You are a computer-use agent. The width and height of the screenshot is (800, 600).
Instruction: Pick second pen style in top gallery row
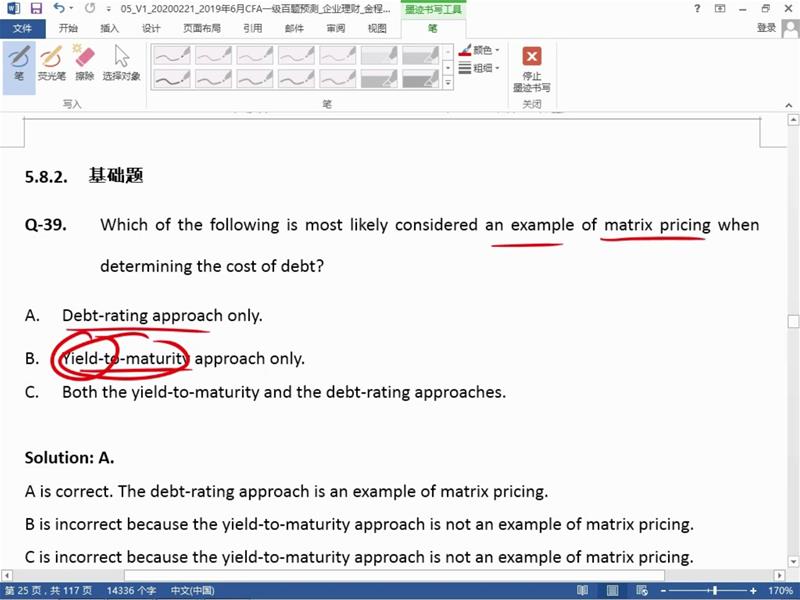(x=213, y=55)
